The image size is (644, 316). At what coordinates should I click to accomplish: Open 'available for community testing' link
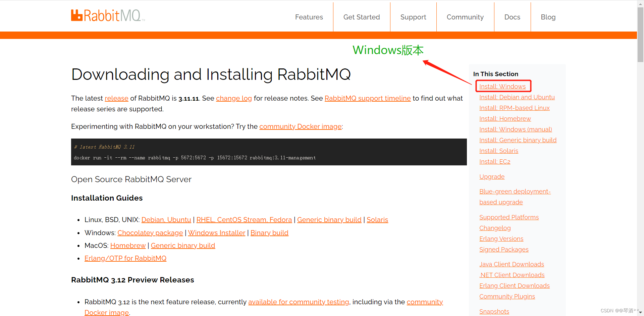point(299,302)
